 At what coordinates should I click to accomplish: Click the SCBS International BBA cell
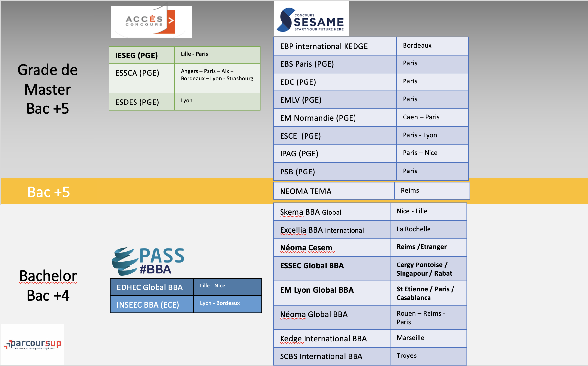(331, 356)
